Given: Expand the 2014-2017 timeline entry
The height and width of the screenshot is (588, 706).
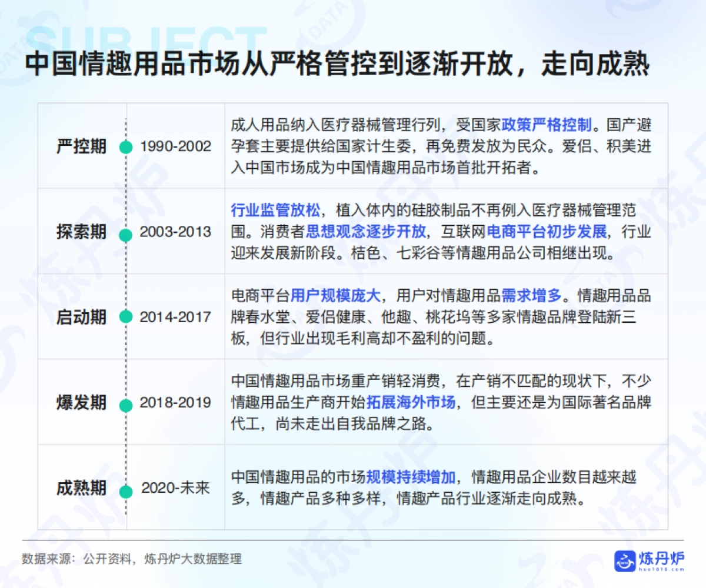Looking at the screenshot, I should (176, 318).
